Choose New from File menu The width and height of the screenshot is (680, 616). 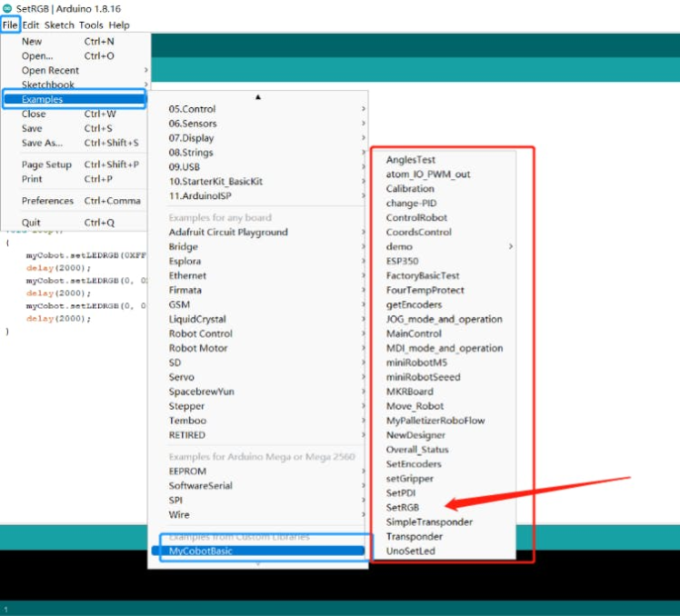coord(75,42)
